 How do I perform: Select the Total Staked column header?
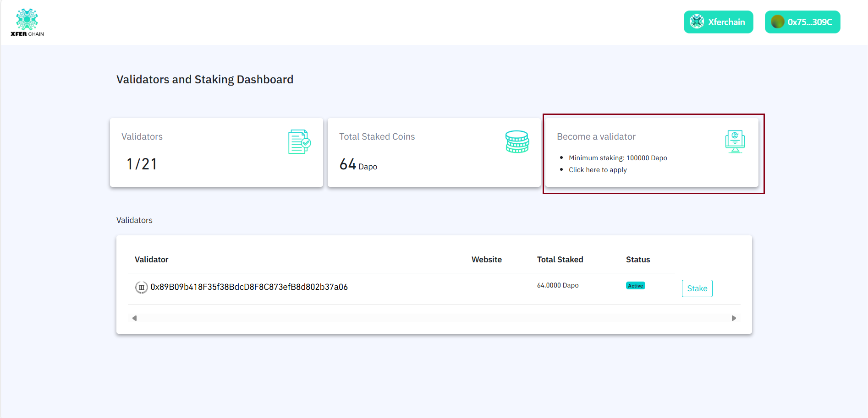[x=560, y=259]
